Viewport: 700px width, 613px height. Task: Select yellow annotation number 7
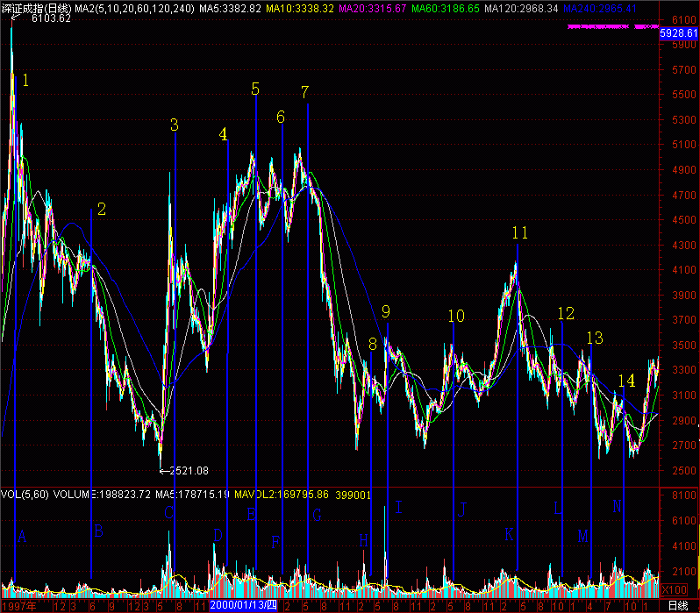(304, 92)
